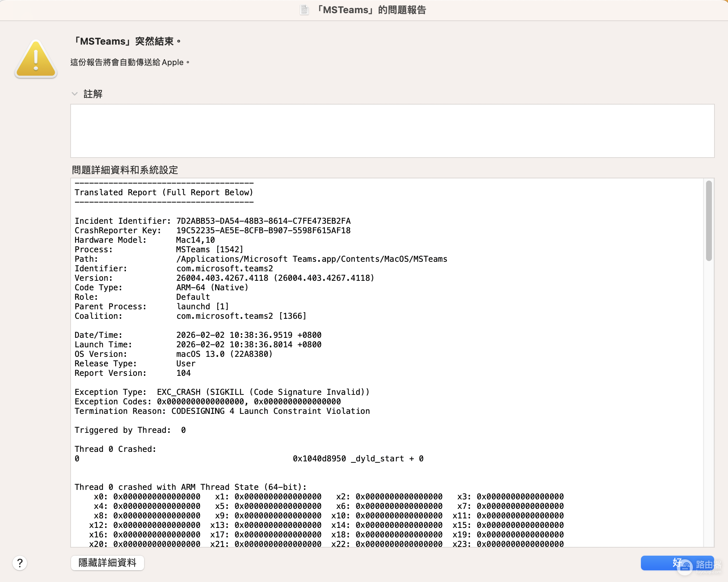This screenshot has width=728, height=582.
Task: Collapse the 註解 comments section chevron
Action: (x=75, y=94)
